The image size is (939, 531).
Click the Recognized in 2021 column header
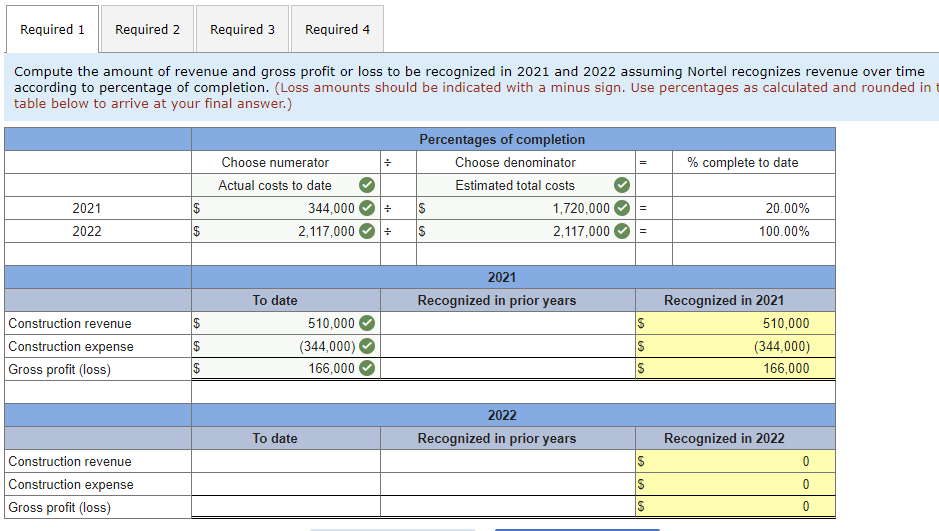tap(724, 300)
